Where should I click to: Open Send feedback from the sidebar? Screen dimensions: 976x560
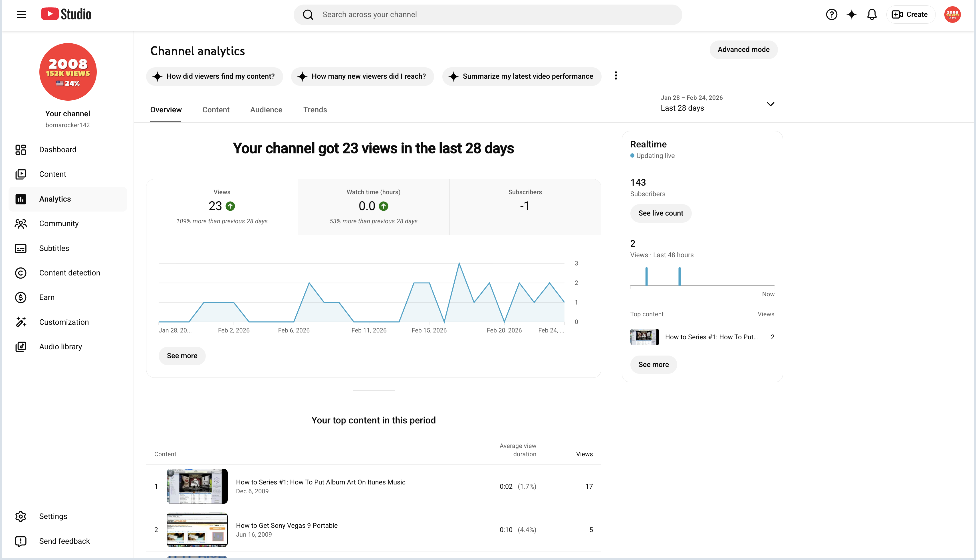[68, 541]
